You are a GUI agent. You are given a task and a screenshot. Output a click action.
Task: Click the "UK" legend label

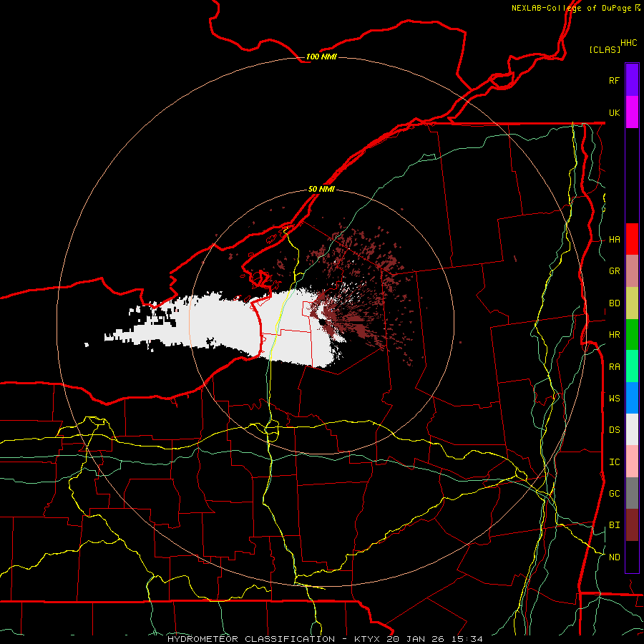tap(614, 112)
